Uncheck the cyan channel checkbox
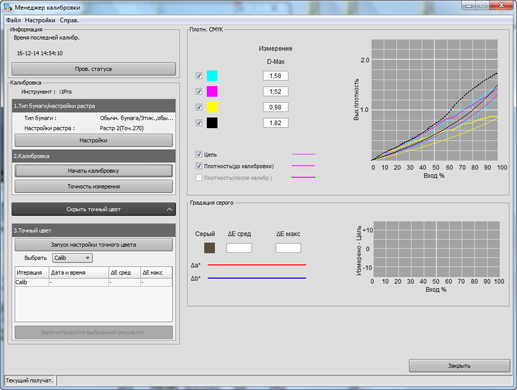 [x=199, y=76]
